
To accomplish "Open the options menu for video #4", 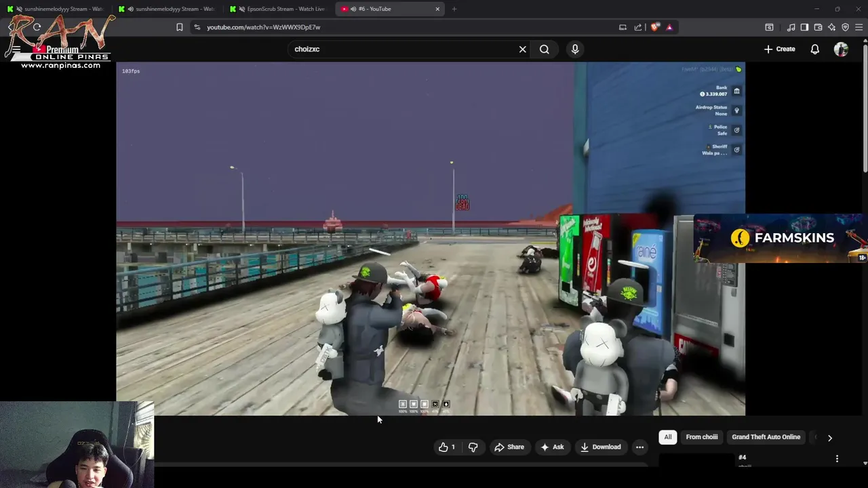I will coord(837,459).
